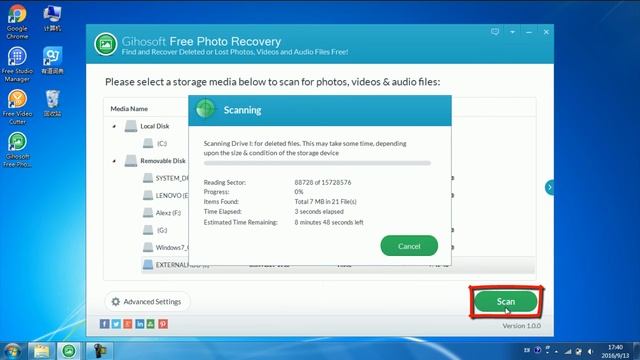Click the scanning progress bar
640x360 pixels.
click(317, 163)
